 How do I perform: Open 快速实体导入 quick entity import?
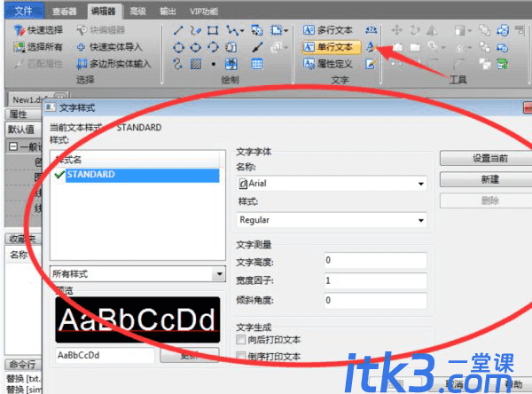109,47
